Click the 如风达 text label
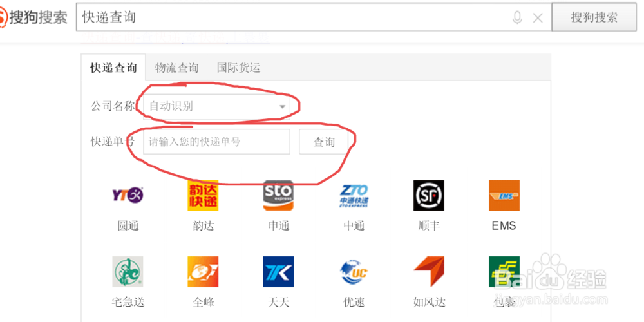Viewport: 644px width, 322px height. (429, 302)
